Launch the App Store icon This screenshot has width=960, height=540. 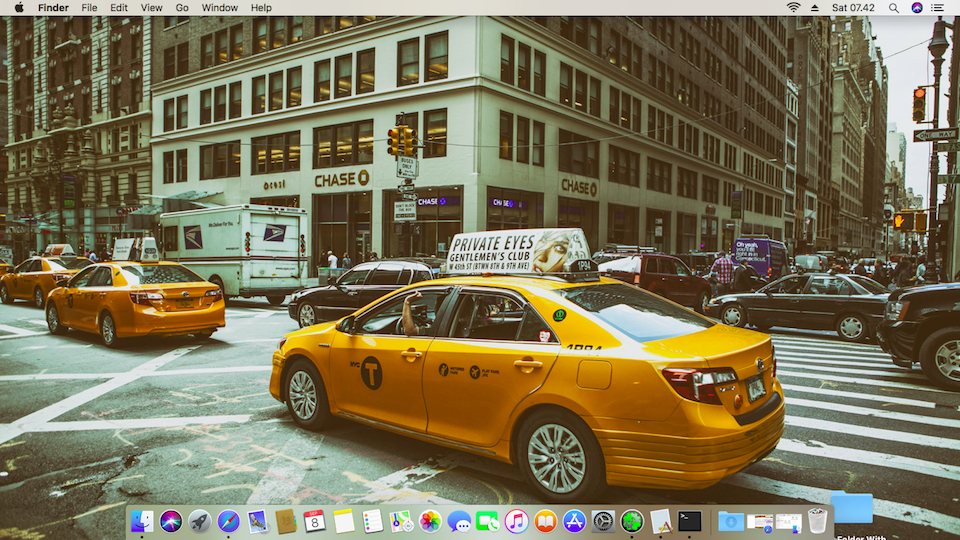574,521
